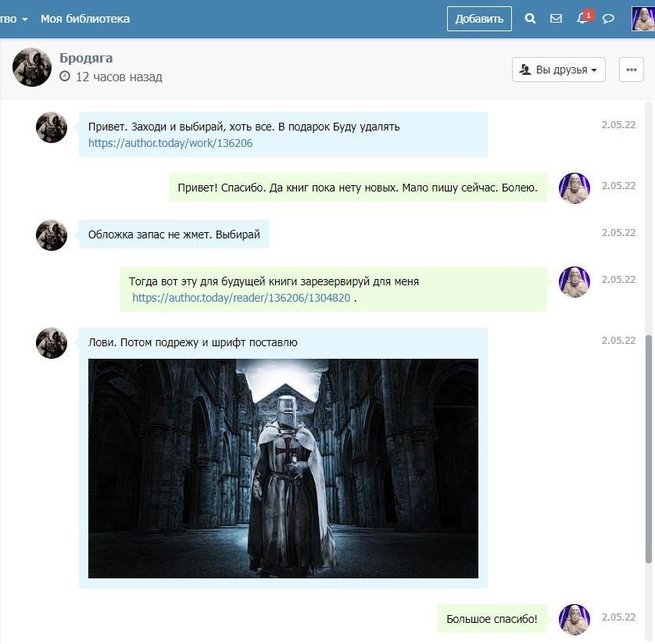Open link author.today/work/136206
This screenshot has height=644, width=655.
coord(170,143)
